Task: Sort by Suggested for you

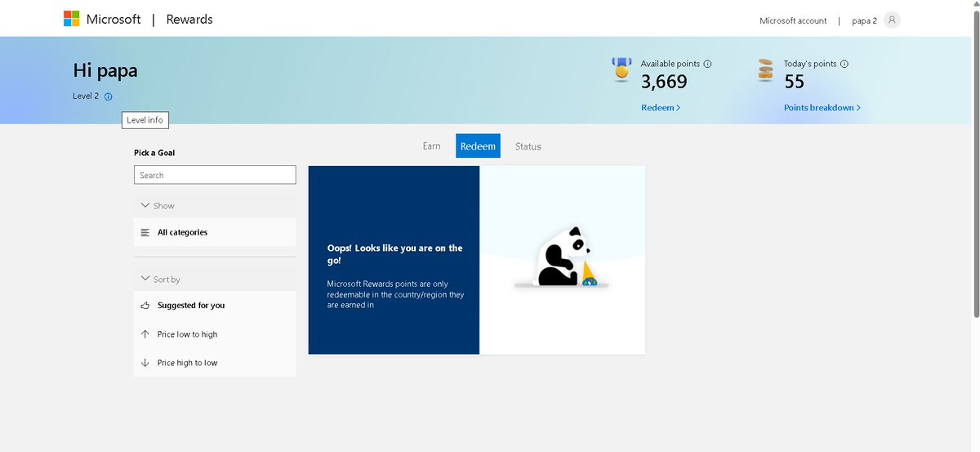Action: (215, 306)
